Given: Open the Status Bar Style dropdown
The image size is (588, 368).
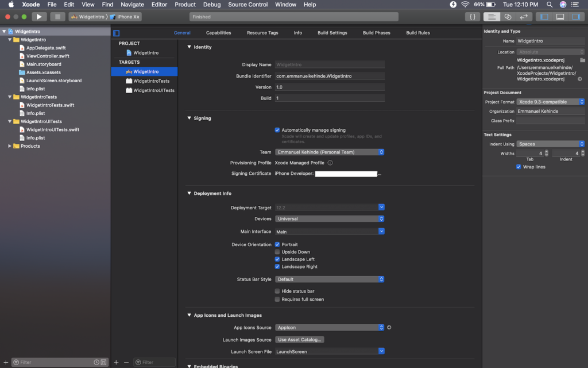Looking at the screenshot, I should pyautogui.click(x=330, y=279).
